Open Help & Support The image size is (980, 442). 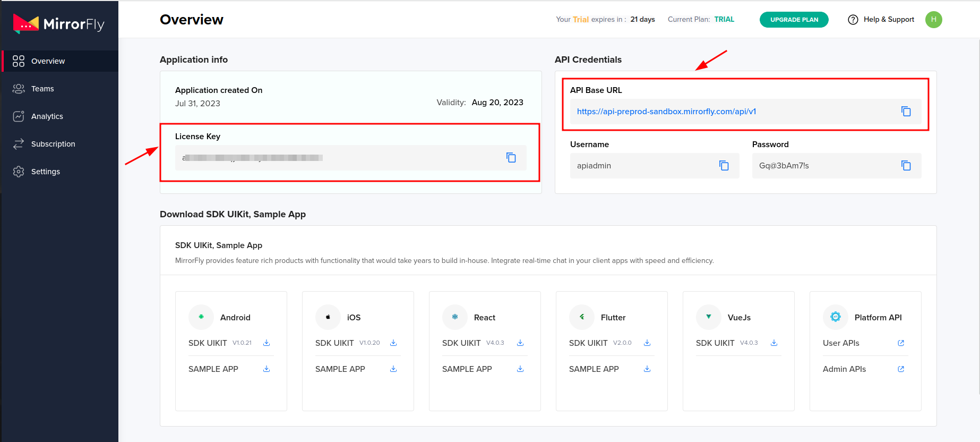tap(881, 20)
